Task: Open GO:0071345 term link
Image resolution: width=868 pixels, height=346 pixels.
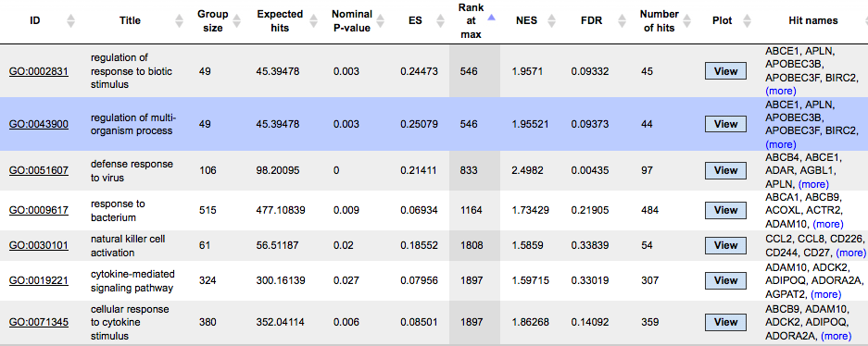Action: [x=39, y=322]
